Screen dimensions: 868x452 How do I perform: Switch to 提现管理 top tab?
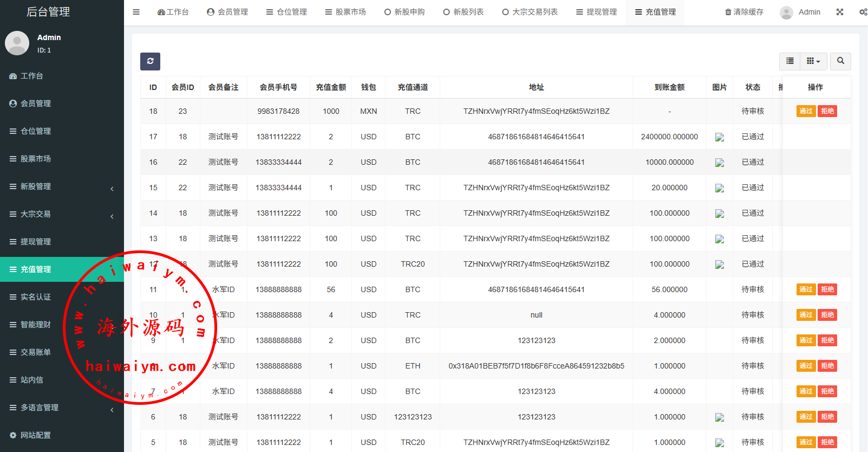[596, 12]
